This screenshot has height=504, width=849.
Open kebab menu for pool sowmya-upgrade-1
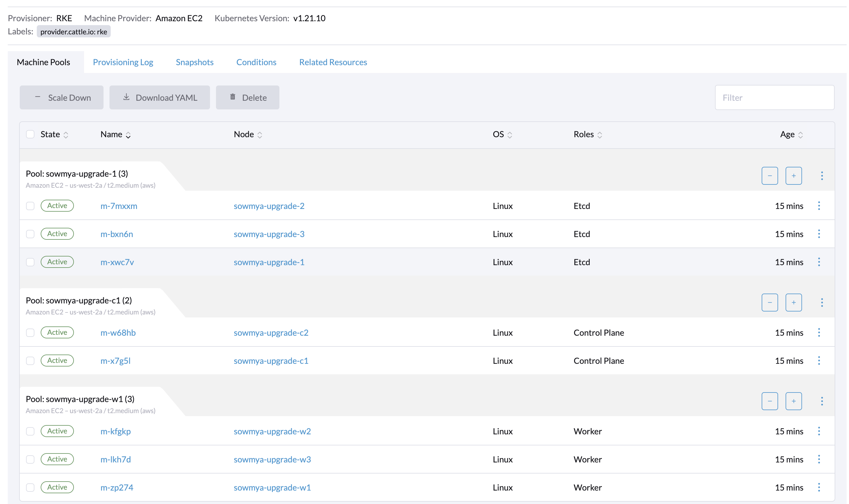[x=822, y=175]
